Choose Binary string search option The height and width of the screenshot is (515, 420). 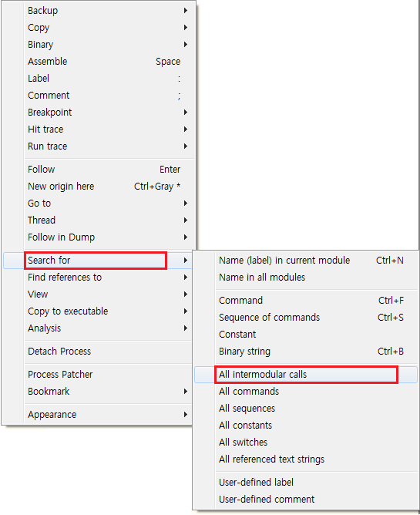306,352
